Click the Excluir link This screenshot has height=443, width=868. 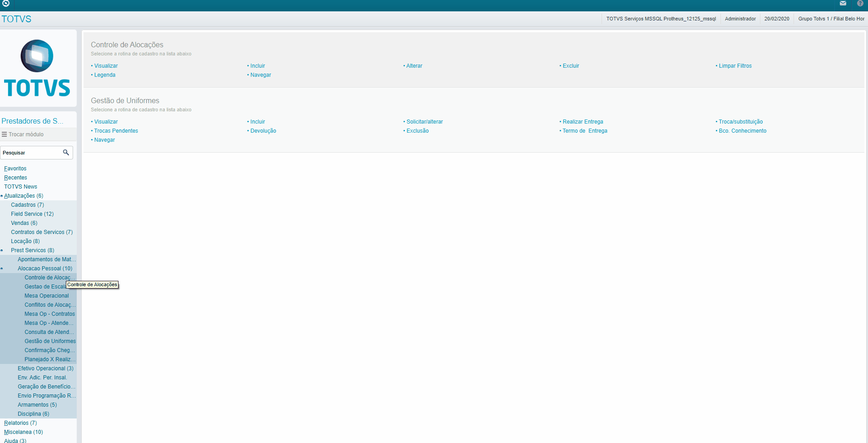[571, 66]
